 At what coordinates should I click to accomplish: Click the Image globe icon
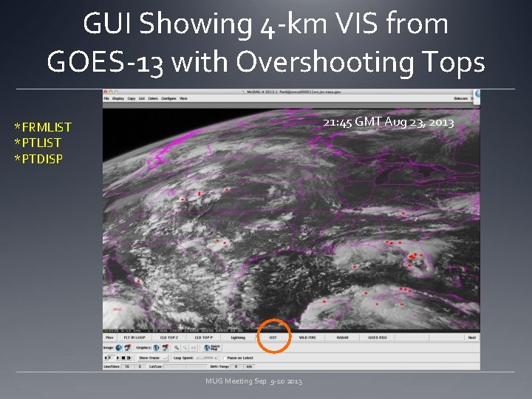tap(119, 348)
